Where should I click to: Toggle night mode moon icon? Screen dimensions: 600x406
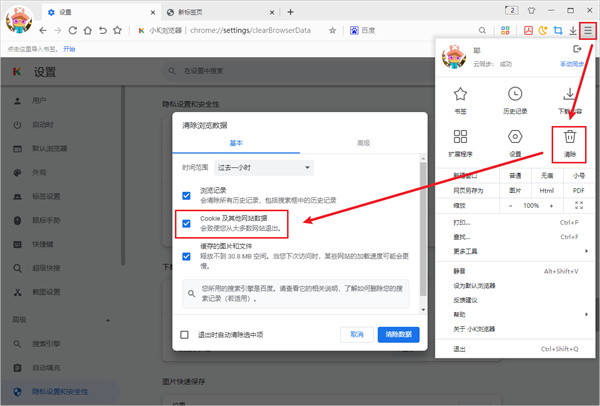(543, 31)
